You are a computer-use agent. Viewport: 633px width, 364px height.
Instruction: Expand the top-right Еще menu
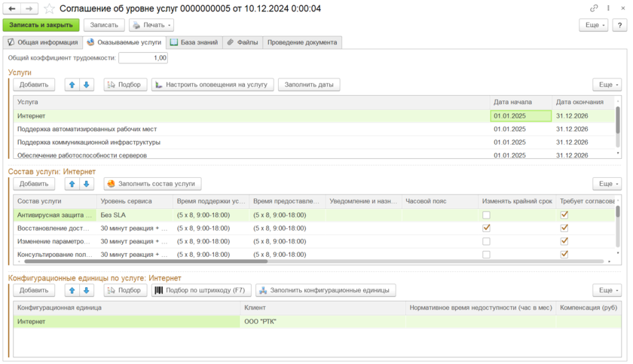click(593, 25)
